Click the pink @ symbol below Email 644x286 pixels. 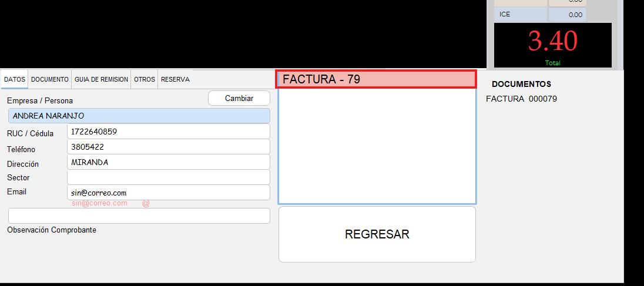point(146,203)
